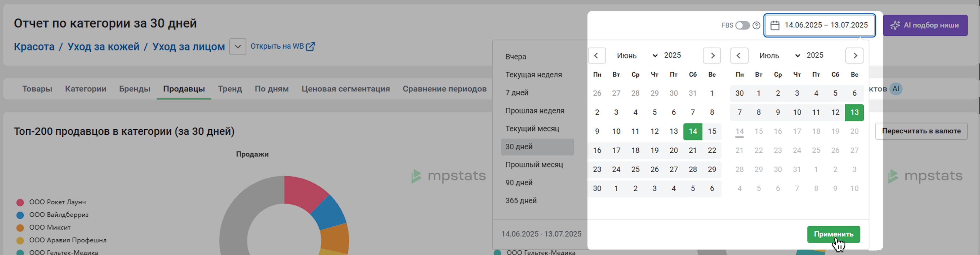
Task: Select June 14 start date in calendar
Action: [x=693, y=131]
